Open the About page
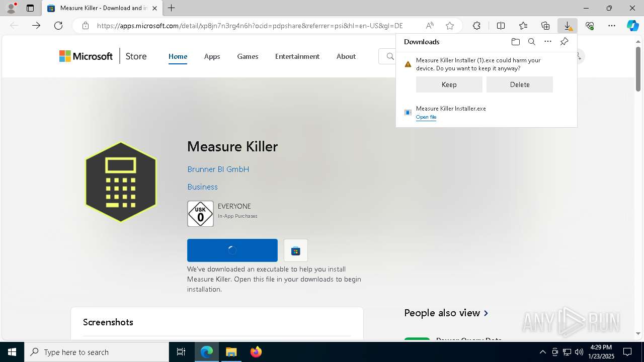Viewport: 644px width, 362px height. coord(346,56)
